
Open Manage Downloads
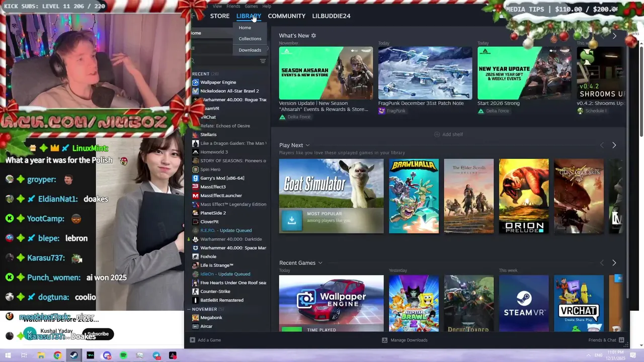405,340
